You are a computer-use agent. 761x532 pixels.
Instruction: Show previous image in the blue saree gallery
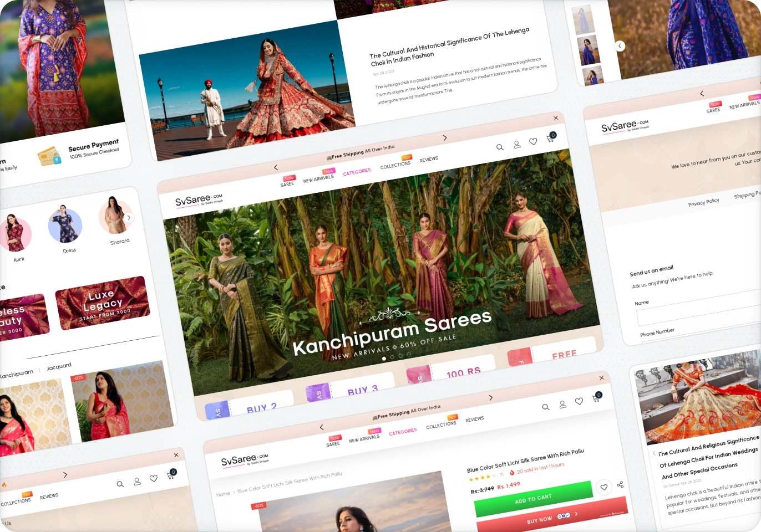[620, 46]
